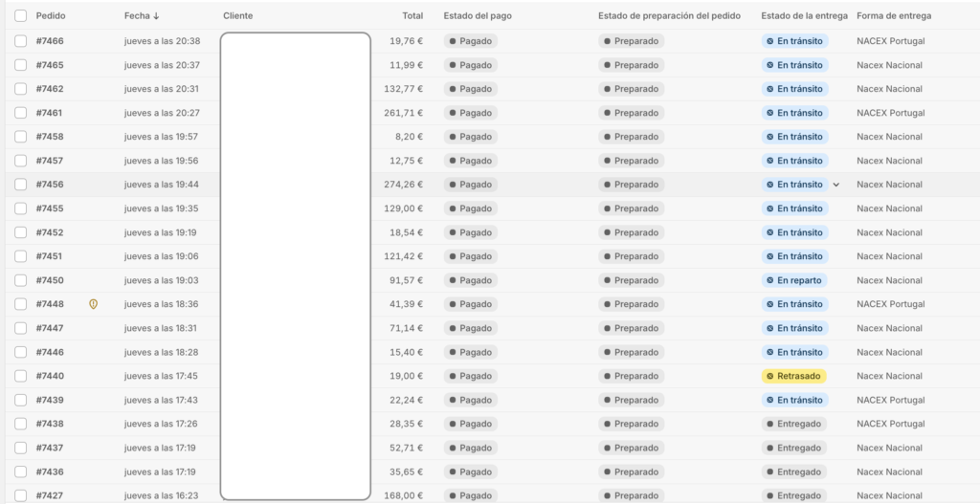980x504 pixels.
Task: Click the Pedido column header
Action: (x=51, y=16)
